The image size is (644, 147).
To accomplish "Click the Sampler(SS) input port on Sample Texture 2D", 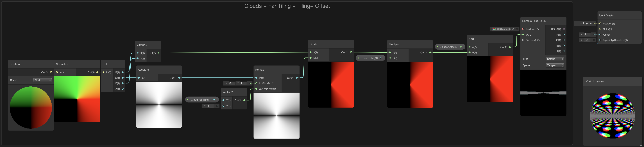I will [523, 40].
